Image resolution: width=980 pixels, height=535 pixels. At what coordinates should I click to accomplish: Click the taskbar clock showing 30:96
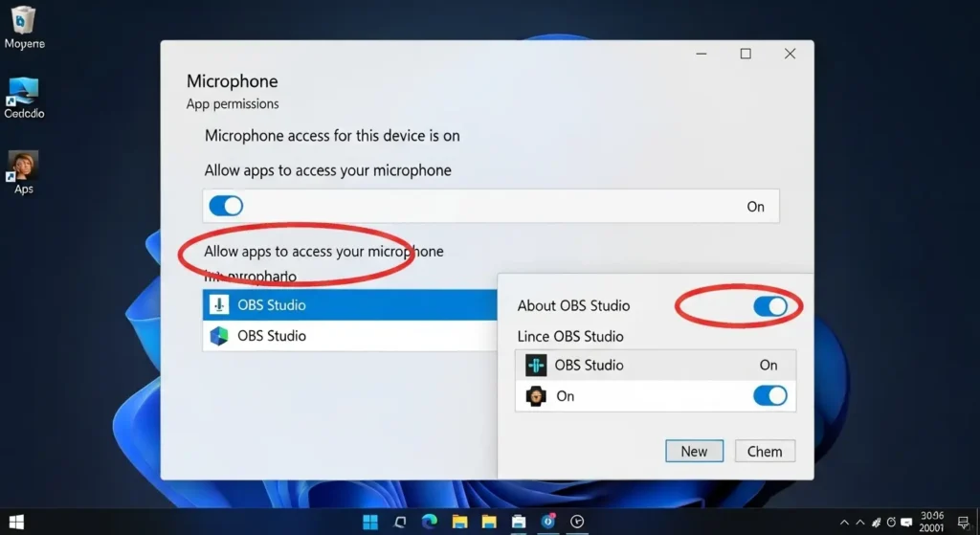pos(931,522)
